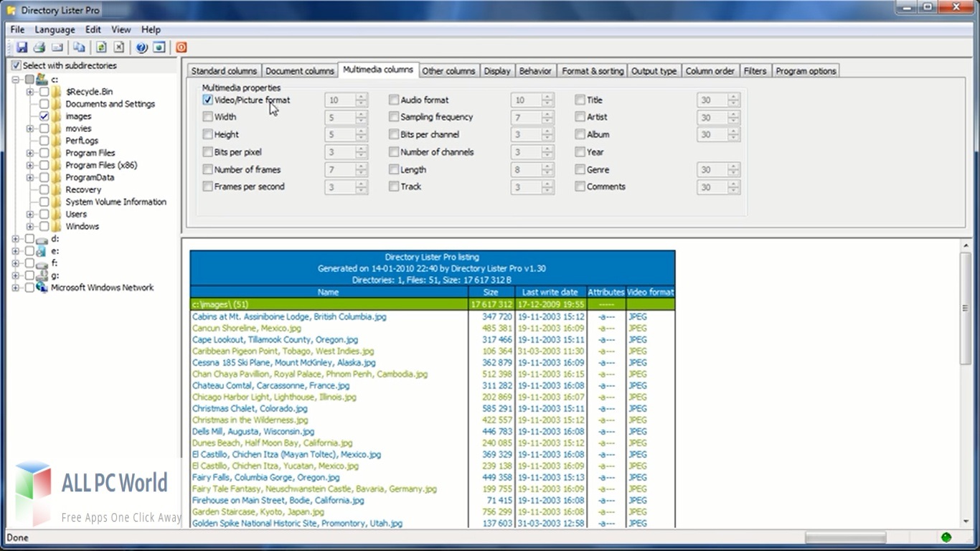
Task: Enable the Audio format checkbox
Action: [x=394, y=100]
